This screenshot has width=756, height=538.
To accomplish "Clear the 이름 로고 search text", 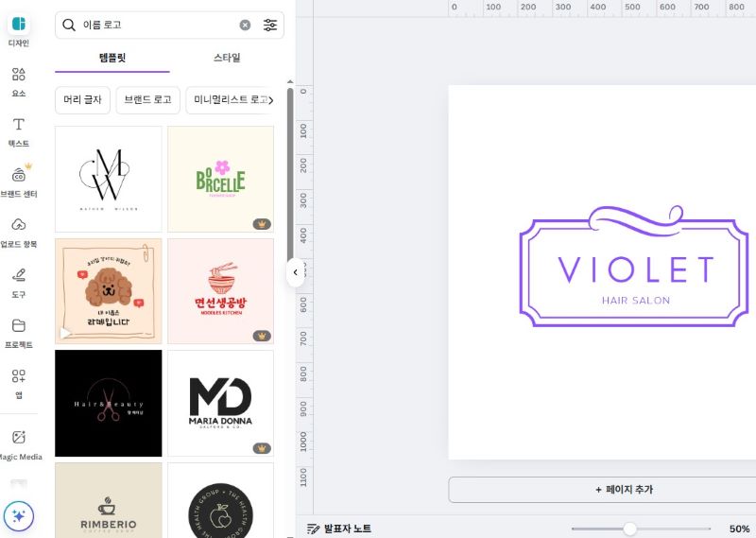I will 245,26.
